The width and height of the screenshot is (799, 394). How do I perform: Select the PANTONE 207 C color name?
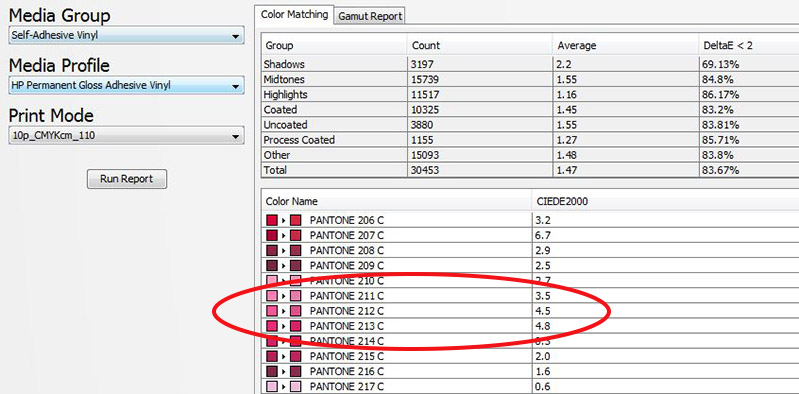coord(347,235)
